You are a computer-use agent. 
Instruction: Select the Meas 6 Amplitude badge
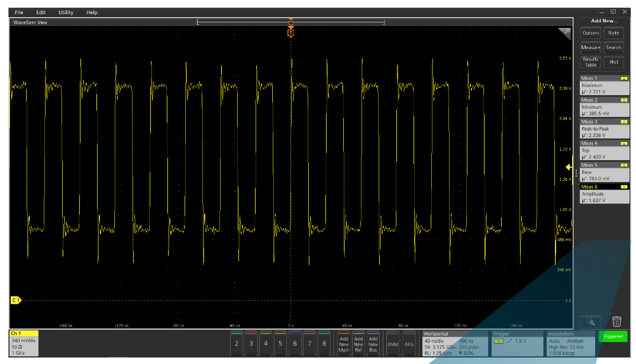coord(604,193)
